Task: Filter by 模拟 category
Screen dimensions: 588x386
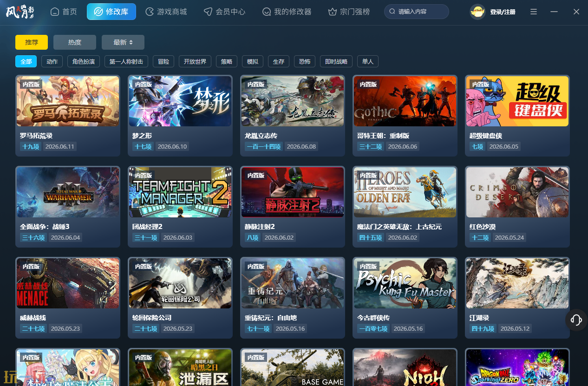Action: [253, 61]
